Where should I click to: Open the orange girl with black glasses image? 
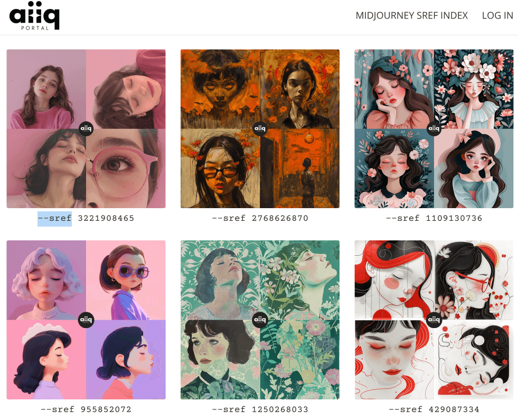[x=220, y=169]
